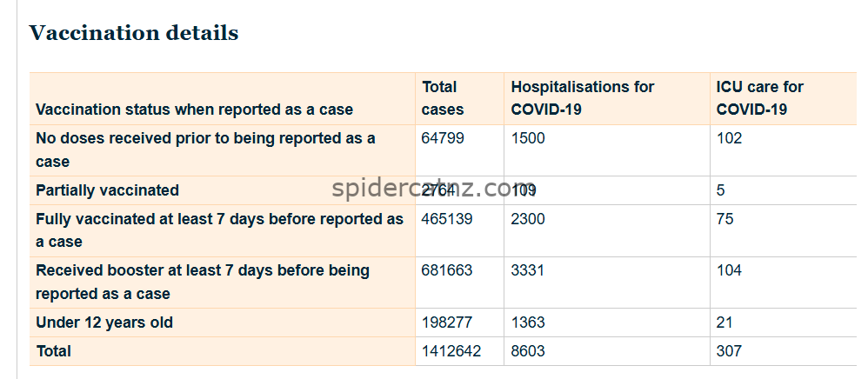The height and width of the screenshot is (379, 868).
Task: Click the 3331 hospitalisations value
Action: click(x=528, y=270)
